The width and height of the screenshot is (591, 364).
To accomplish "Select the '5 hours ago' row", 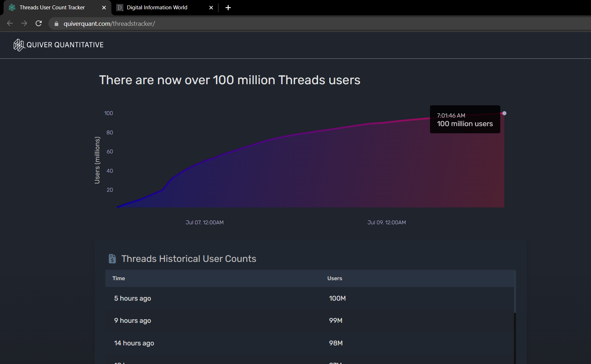I will (309, 298).
